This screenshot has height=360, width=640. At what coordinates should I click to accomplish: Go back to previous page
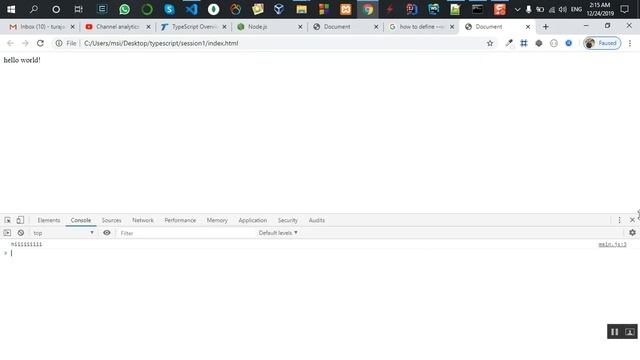click(x=10, y=43)
